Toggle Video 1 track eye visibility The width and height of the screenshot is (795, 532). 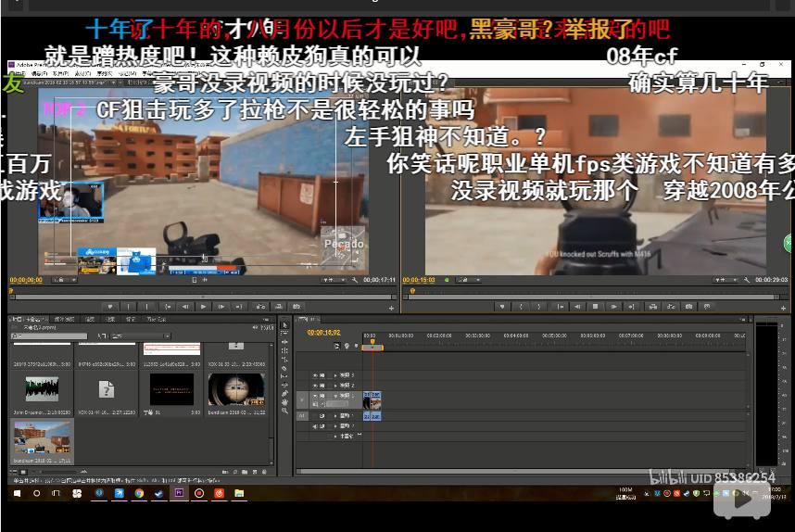pos(315,395)
